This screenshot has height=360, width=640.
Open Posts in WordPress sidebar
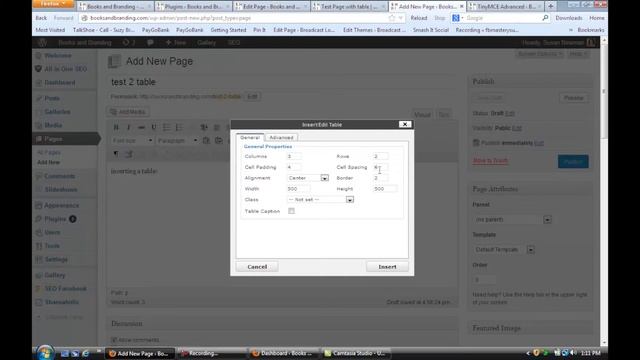[x=52, y=98]
